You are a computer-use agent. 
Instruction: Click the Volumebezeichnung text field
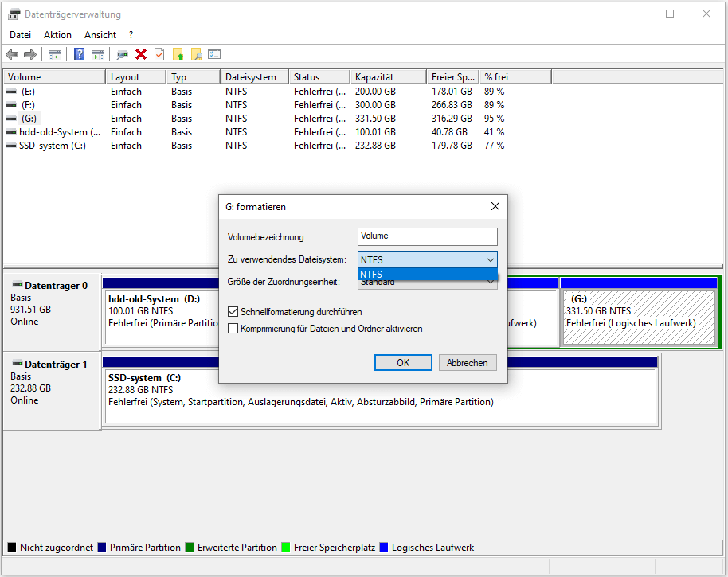427,236
